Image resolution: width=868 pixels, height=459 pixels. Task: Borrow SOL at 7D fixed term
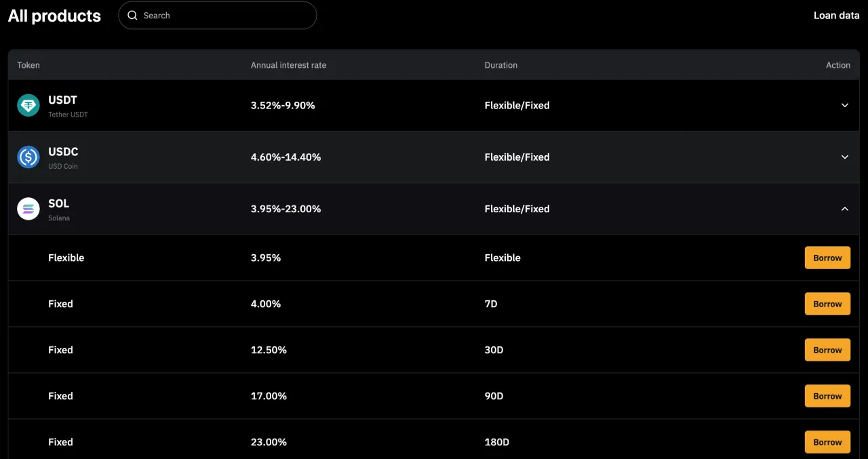pos(827,304)
